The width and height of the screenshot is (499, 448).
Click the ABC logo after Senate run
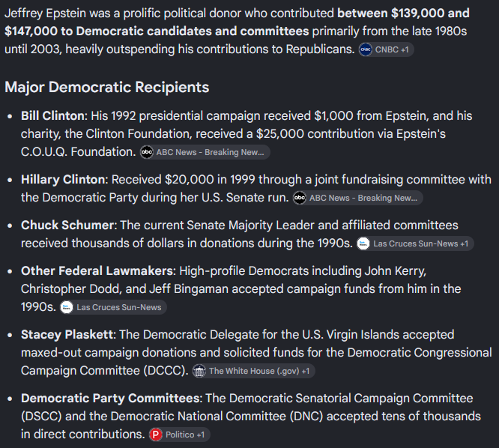[300, 198]
